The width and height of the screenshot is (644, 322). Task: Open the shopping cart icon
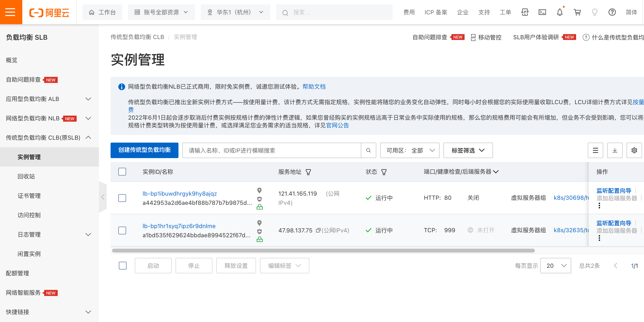point(577,12)
